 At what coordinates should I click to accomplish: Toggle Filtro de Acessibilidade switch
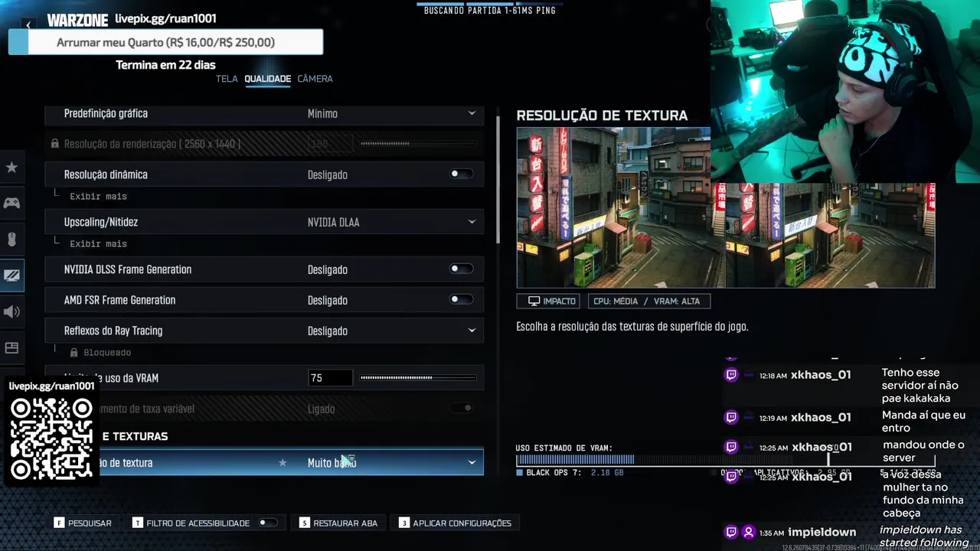pos(267,523)
